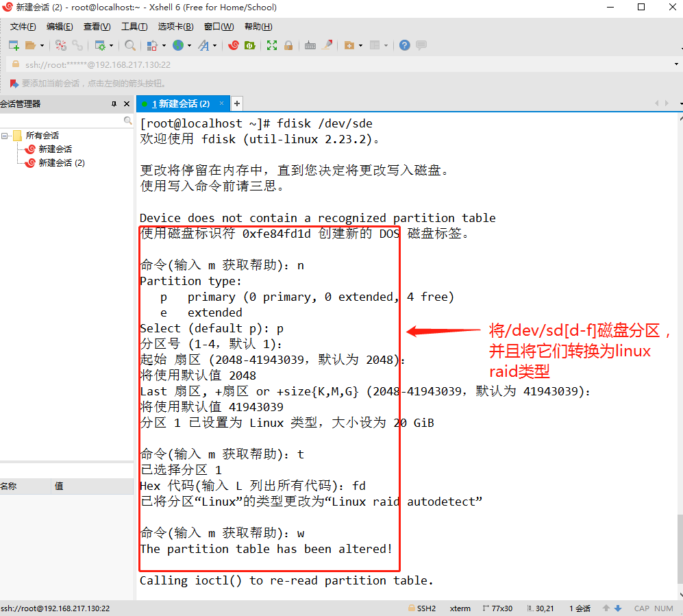Viewport: 683px width, 616px height.
Task: Click the 30,21 cursor position indicator
Action: pyautogui.click(x=540, y=608)
